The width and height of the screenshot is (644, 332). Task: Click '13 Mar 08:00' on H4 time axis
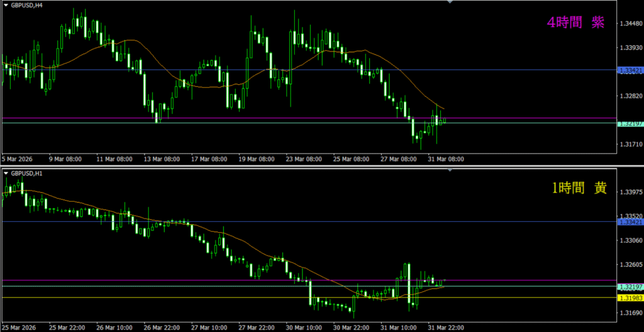pos(162,159)
